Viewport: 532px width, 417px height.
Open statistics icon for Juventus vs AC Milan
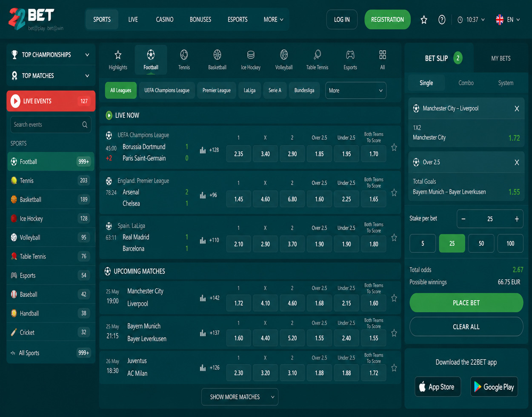203,368
